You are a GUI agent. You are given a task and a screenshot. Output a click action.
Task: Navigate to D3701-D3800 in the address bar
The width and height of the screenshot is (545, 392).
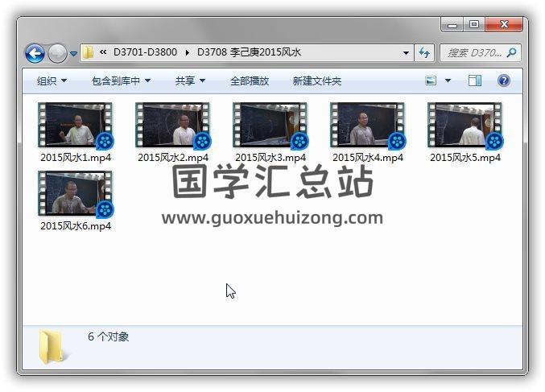point(145,52)
